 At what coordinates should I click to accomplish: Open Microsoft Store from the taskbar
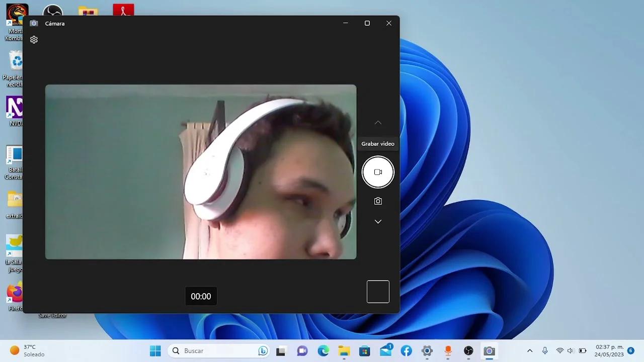364,350
